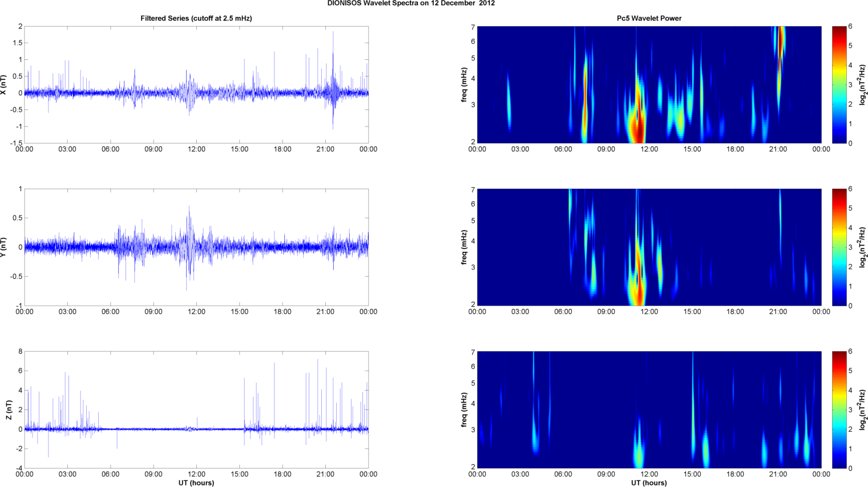Screen dimensions: 868x487
Task: Click the color bar beside the Y spectrogram
Action: [839, 247]
